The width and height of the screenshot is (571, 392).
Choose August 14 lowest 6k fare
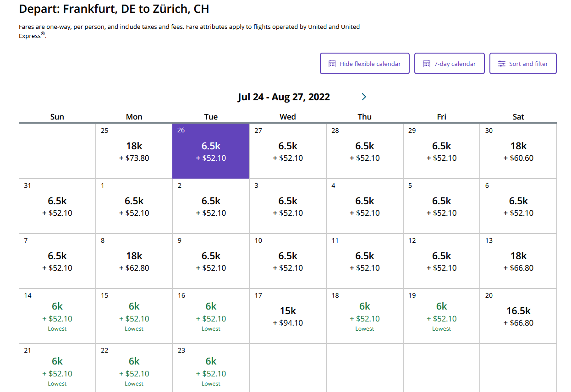(57, 316)
